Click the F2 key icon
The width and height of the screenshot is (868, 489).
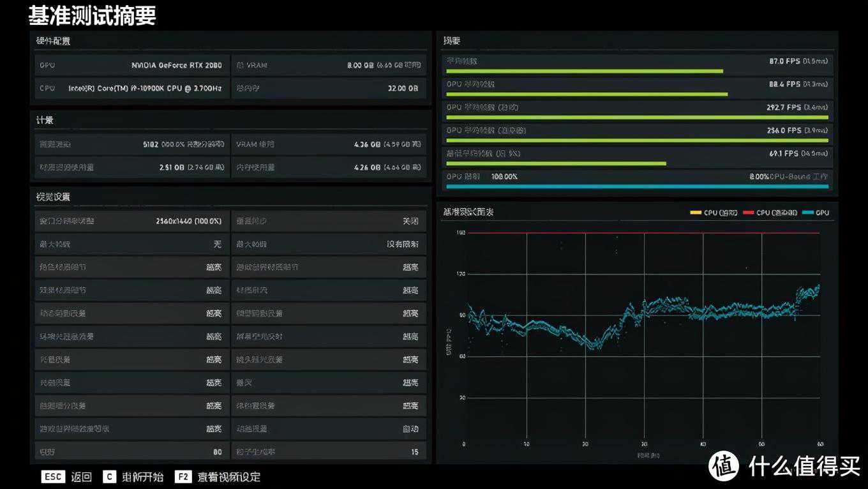pyautogui.click(x=183, y=477)
